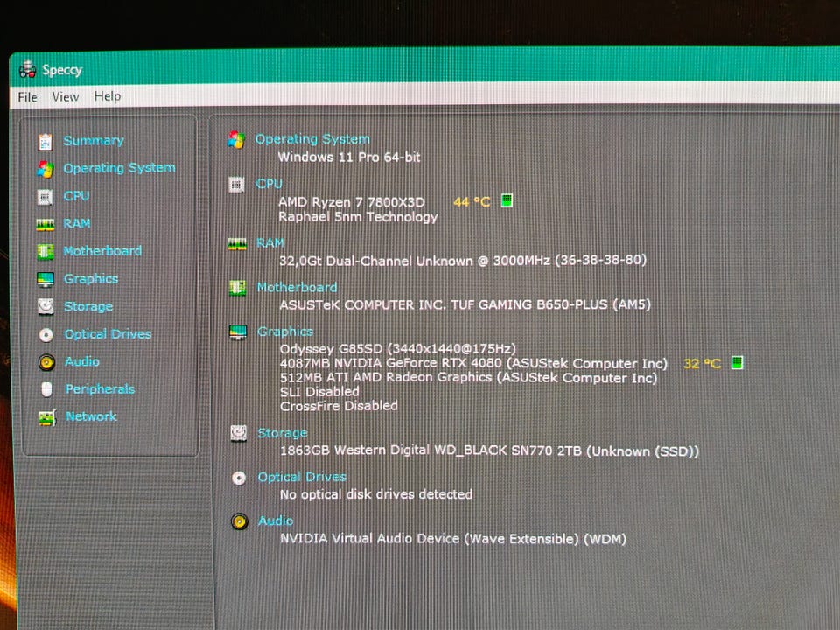Open Graphics heading link in summary
840x630 pixels.
285,332
